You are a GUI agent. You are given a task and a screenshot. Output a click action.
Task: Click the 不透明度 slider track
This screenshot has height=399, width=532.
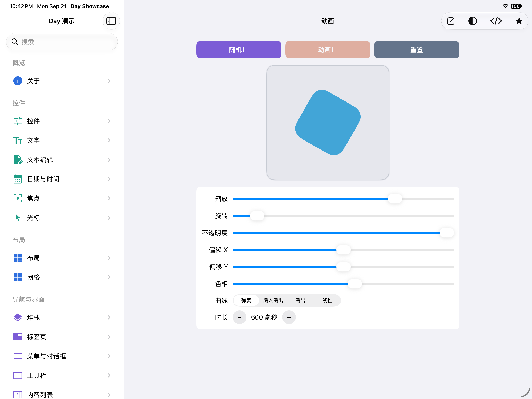click(343, 233)
